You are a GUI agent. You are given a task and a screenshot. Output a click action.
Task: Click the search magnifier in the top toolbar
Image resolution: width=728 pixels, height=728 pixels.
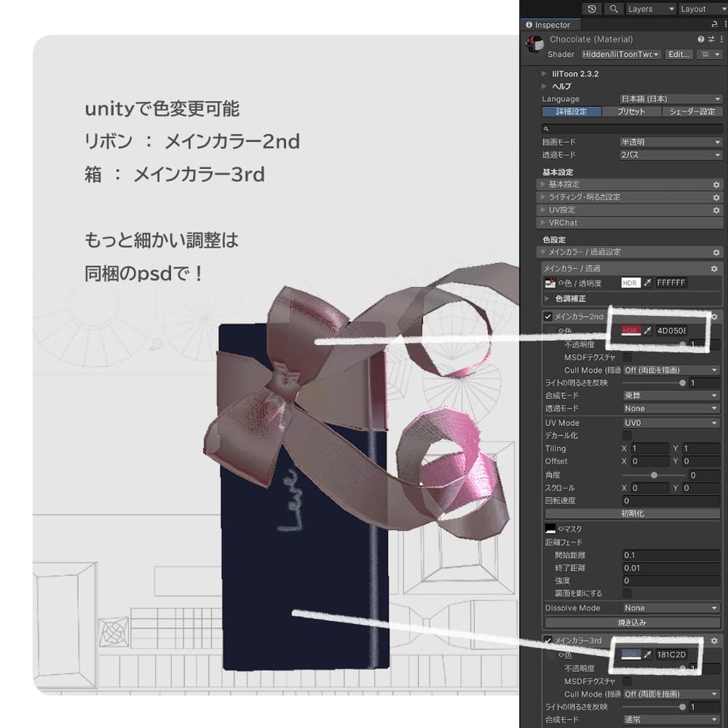pyautogui.click(x=614, y=9)
